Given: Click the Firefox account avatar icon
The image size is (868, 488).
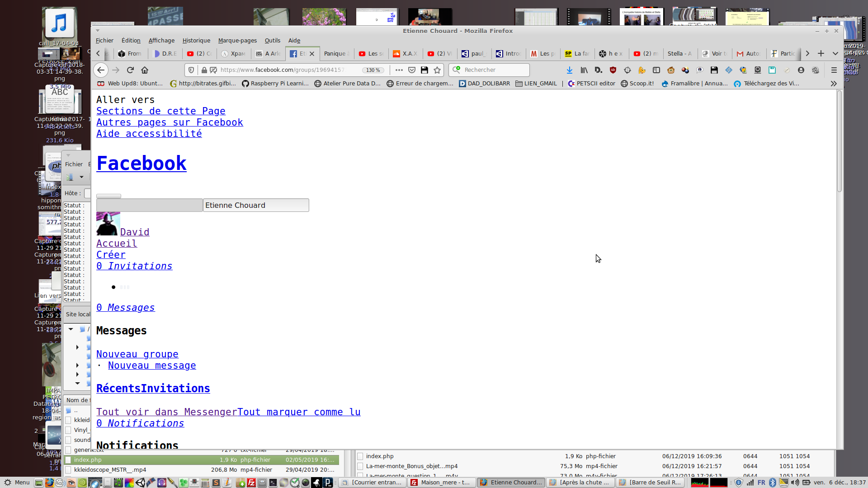Looking at the screenshot, I should tap(801, 70).
